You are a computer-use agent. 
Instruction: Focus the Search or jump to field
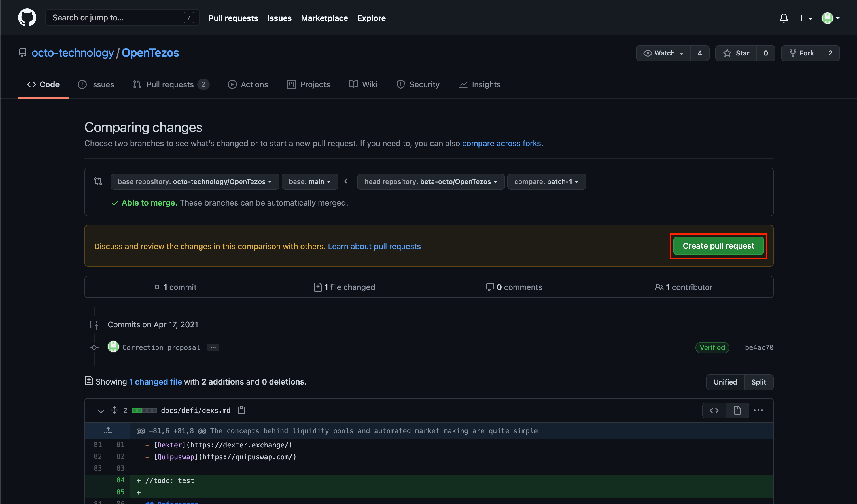pos(116,18)
